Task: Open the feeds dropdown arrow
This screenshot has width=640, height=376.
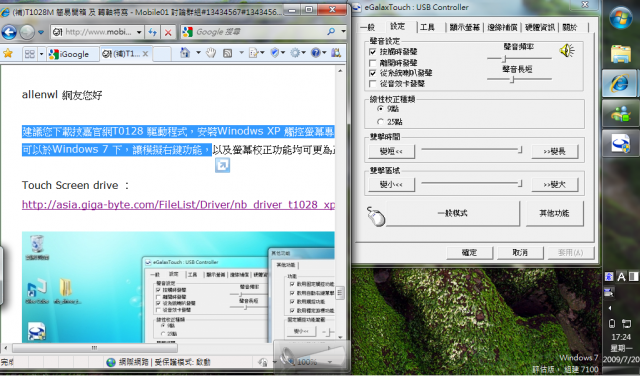Action: coord(241,53)
